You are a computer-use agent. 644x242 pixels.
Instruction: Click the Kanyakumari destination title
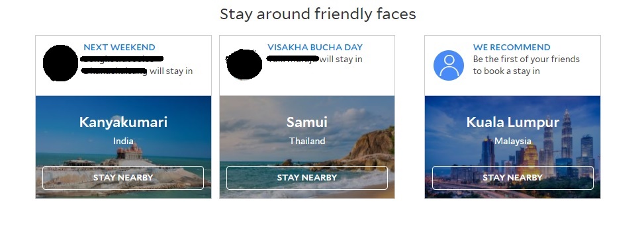pos(123,122)
